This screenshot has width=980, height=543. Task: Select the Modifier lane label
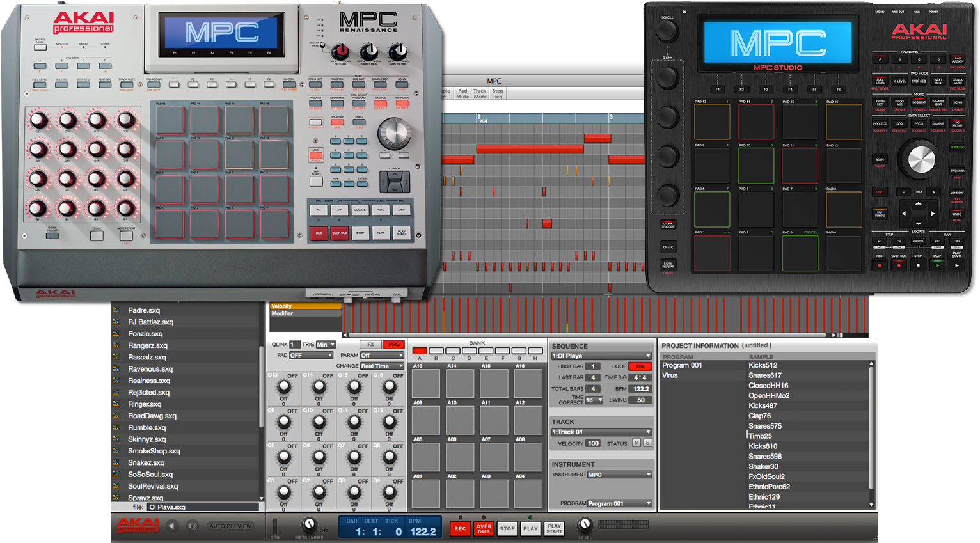coord(306,313)
